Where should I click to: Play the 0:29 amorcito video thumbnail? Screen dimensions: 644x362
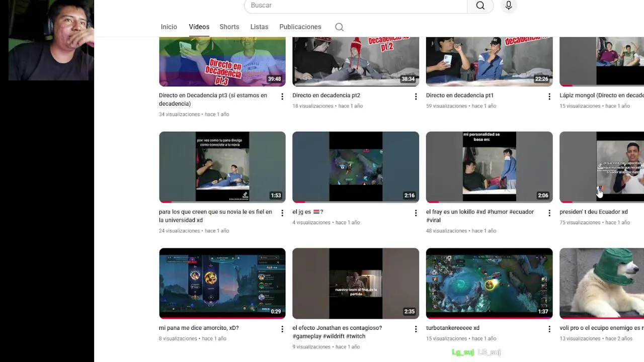tap(222, 284)
